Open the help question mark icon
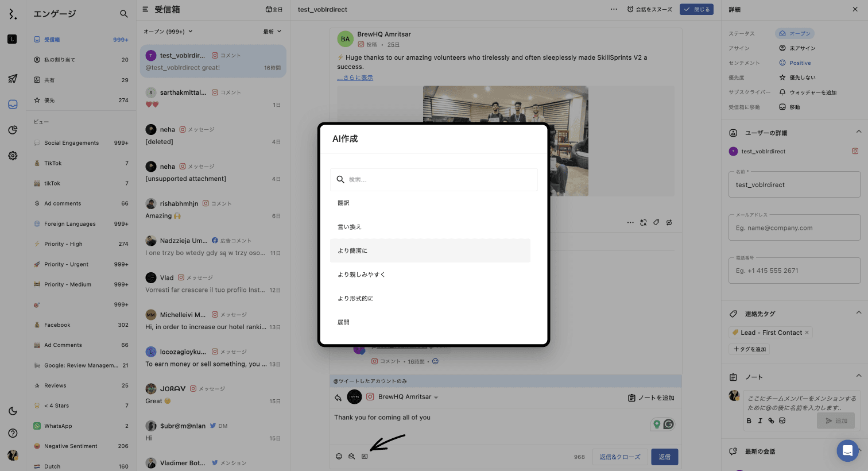This screenshot has height=471, width=868. tap(13, 433)
